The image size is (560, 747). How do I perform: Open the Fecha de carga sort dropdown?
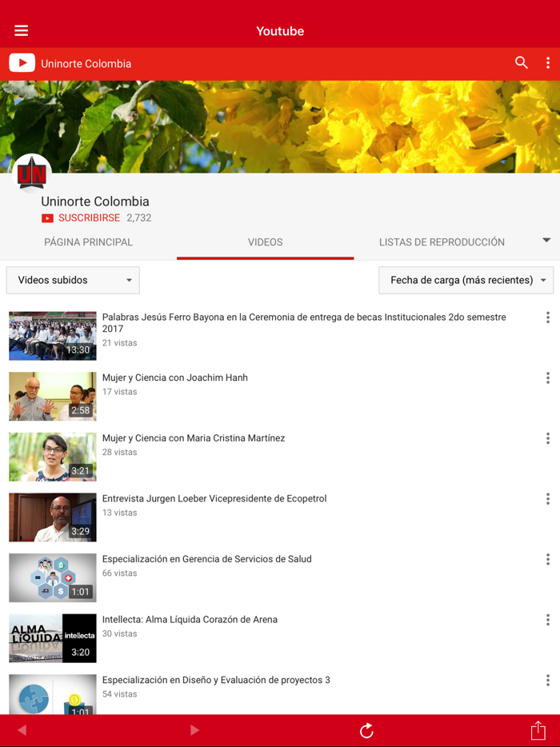466,280
